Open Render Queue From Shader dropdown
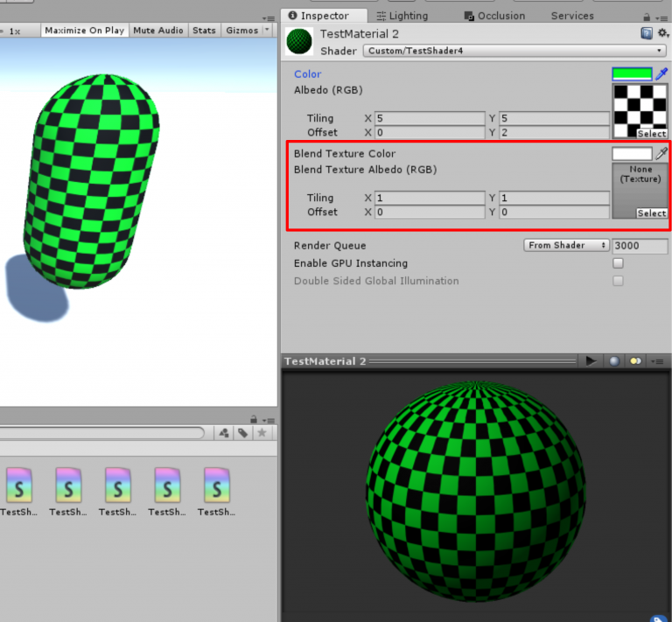The width and height of the screenshot is (672, 622). [566, 246]
